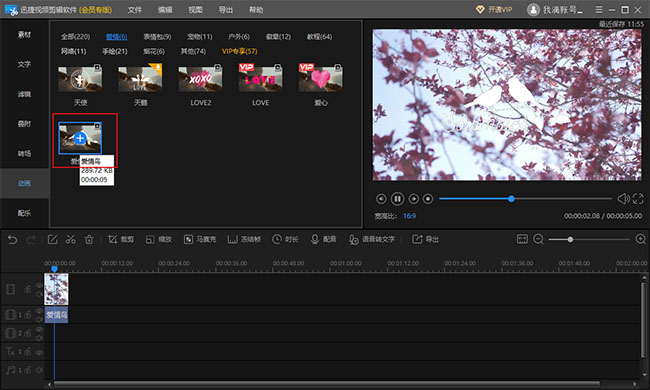The height and width of the screenshot is (390, 650).
Task: Open the 文件 menu
Action: (x=135, y=10)
